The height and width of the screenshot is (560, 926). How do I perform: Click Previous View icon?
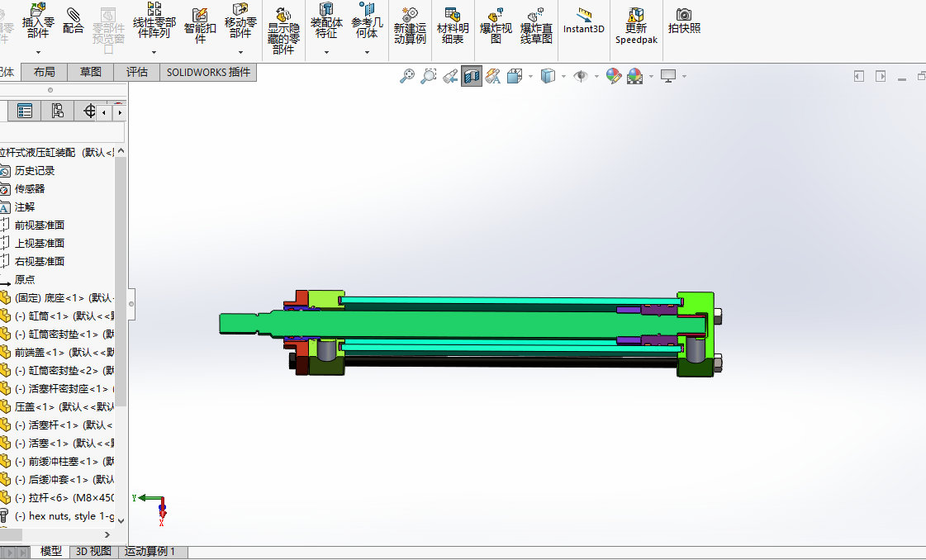pos(450,76)
